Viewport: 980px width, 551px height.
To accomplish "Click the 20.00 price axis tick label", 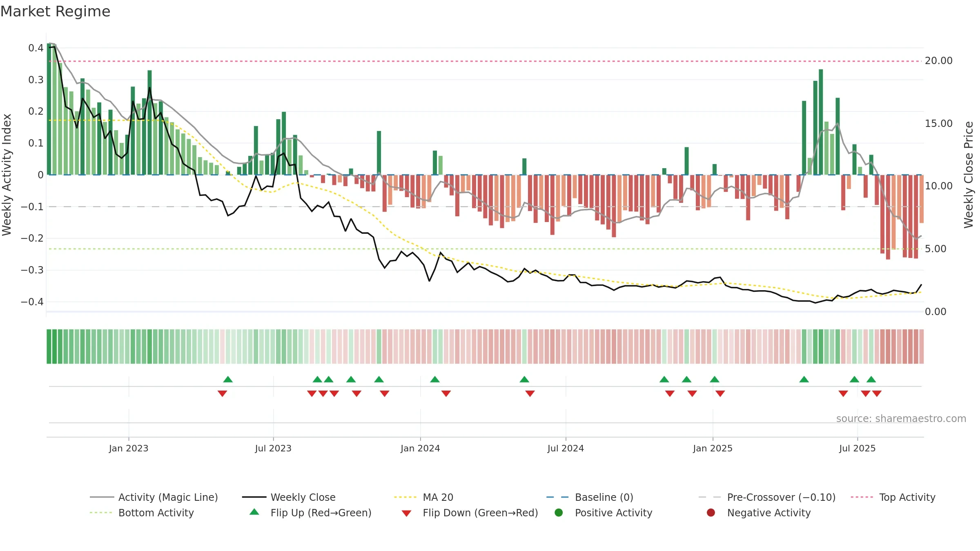I will click(939, 61).
